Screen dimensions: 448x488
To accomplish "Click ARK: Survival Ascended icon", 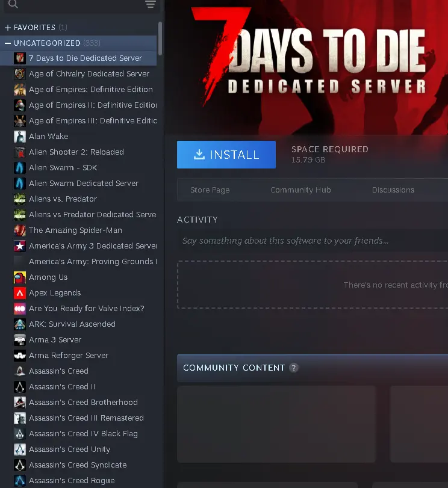I will pyautogui.click(x=20, y=324).
